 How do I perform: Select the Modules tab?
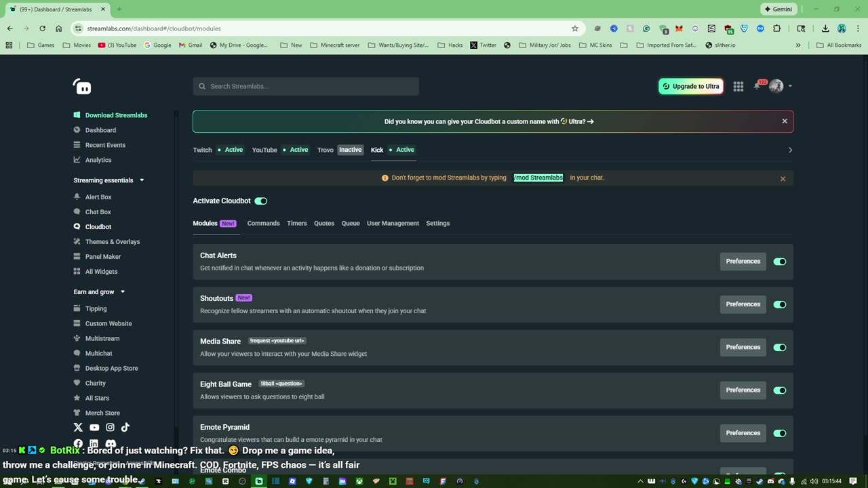(x=214, y=224)
